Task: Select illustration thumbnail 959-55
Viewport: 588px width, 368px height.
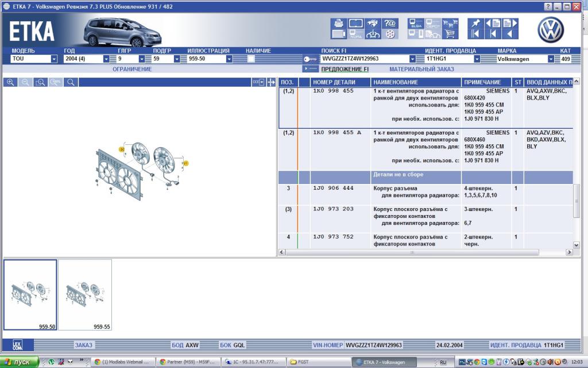Action: tap(85, 295)
